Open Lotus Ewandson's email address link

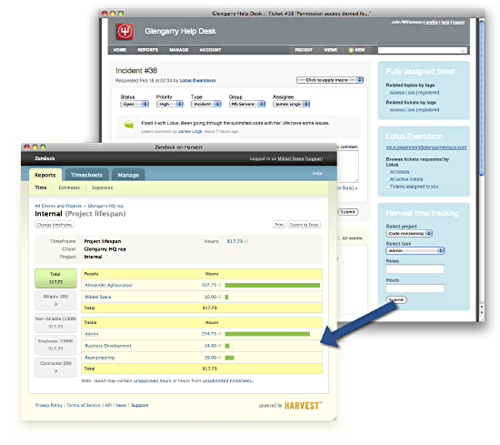[x=426, y=147]
